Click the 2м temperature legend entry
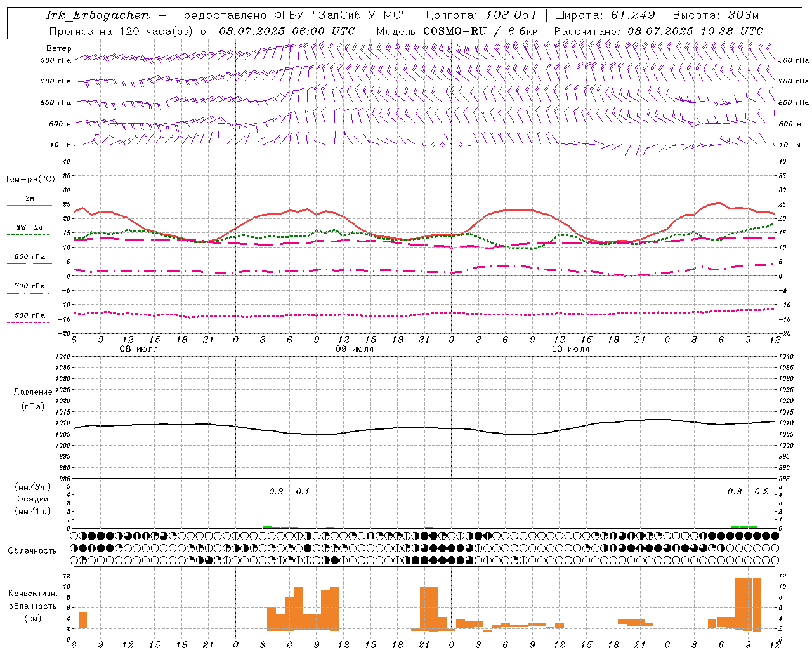 tap(30, 199)
